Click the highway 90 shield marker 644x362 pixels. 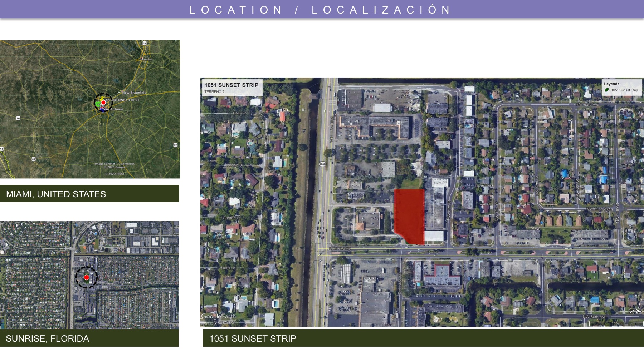click(18, 118)
